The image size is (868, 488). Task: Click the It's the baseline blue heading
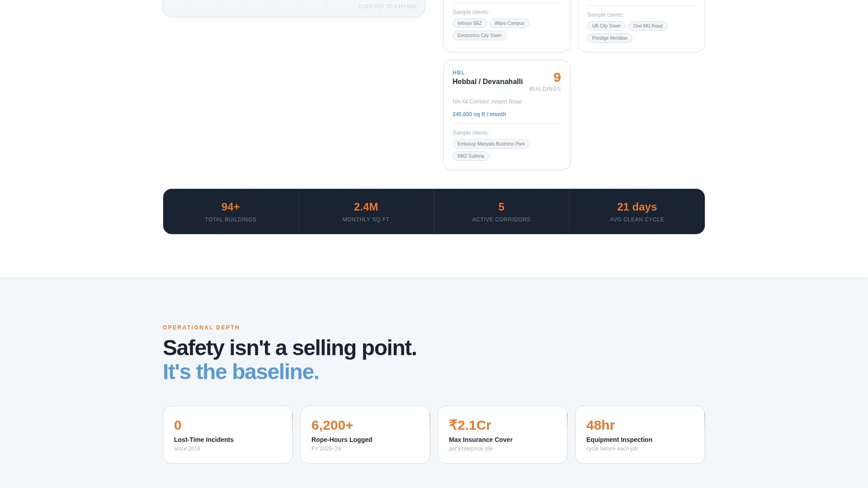pos(241,372)
